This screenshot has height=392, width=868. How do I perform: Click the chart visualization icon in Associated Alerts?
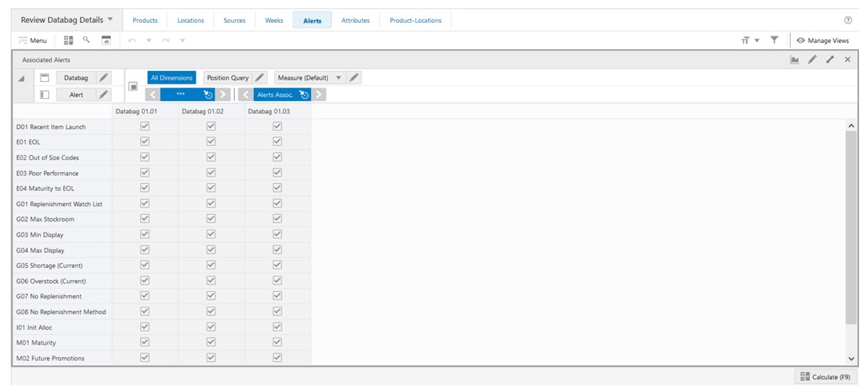794,59
